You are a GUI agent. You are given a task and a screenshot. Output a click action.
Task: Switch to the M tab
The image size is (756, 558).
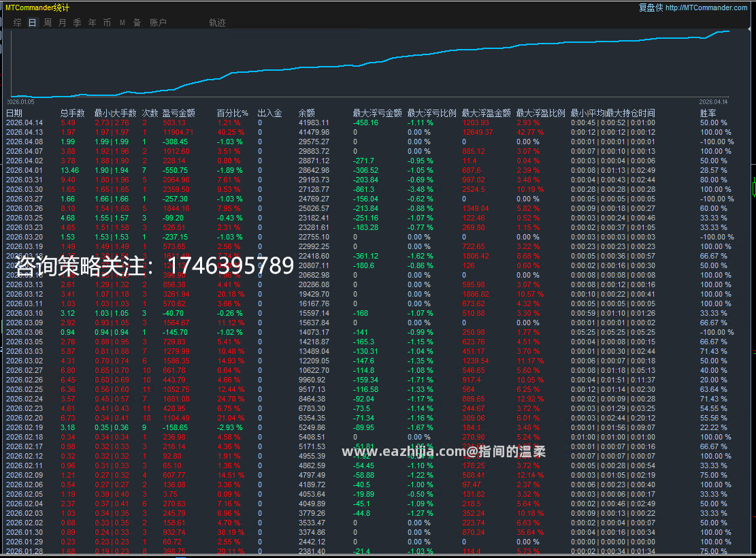click(x=122, y=22)
